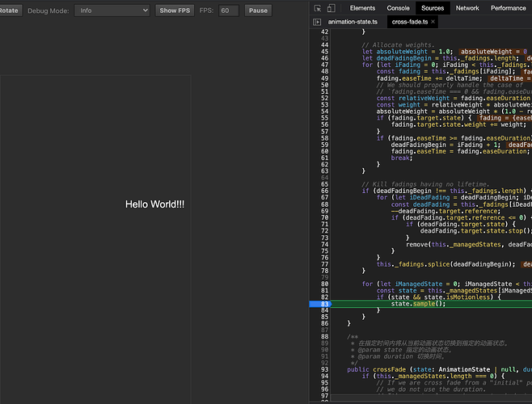Viewport: 532px width, 404px height.
Task: Click the Hello World!!! text in preview
Action: click(x=154, y=204)
